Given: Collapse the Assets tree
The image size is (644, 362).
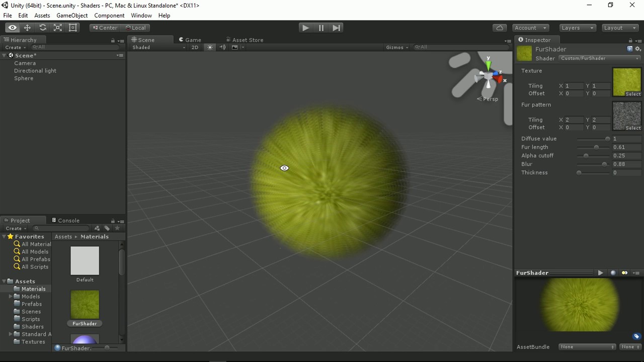Looking at the screenshot, I should pos(4,281).
